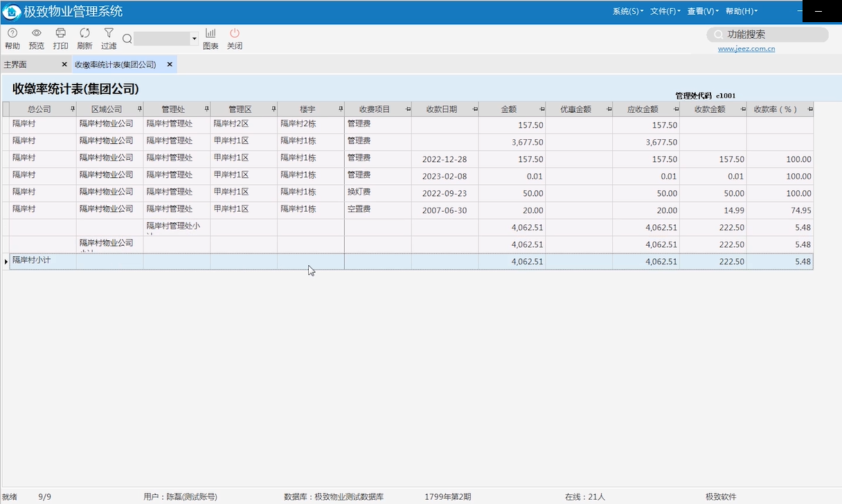Click the 管理处代码 c1001 label
The width and height of the screenshot is (842, 504).
click(x=706, y=96)
